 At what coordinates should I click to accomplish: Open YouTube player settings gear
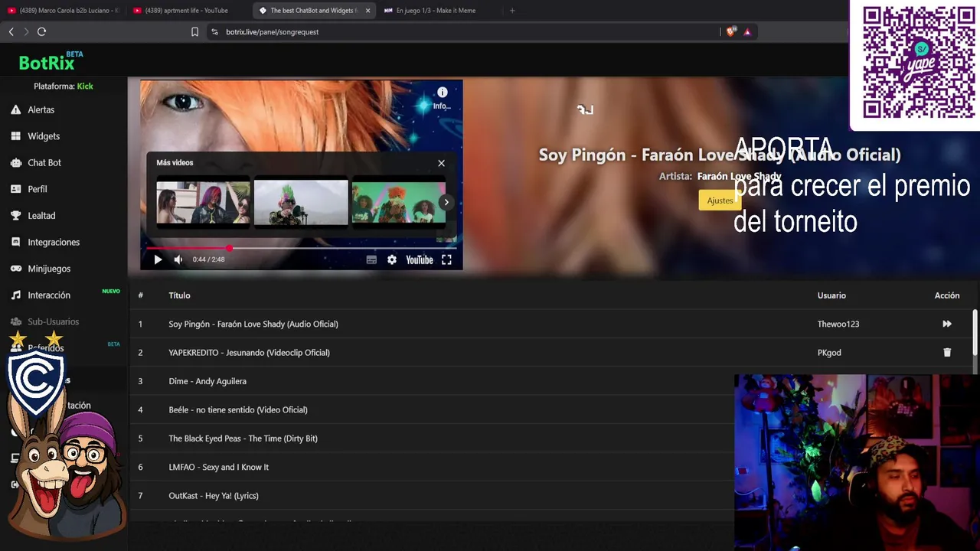(392, 259)
